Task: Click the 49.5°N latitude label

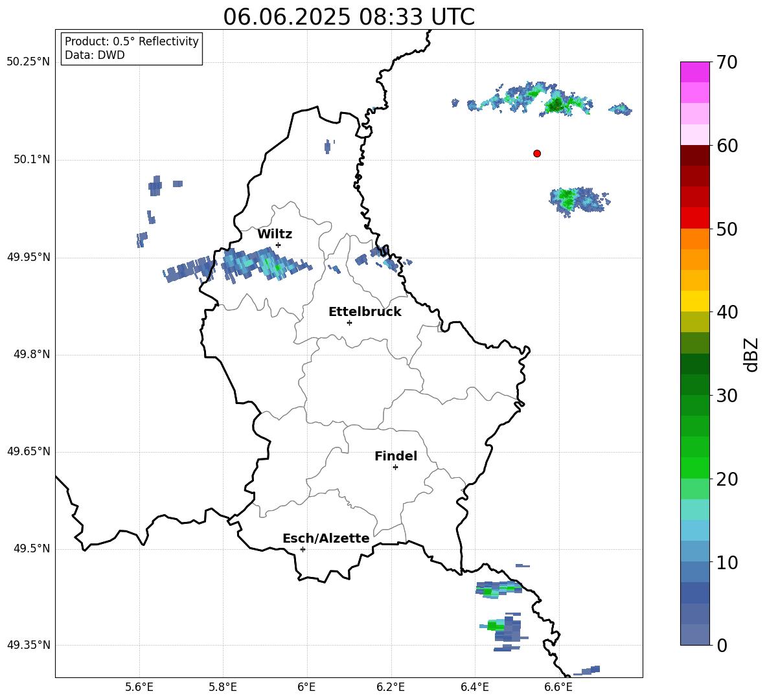Action: click(32, 548)
